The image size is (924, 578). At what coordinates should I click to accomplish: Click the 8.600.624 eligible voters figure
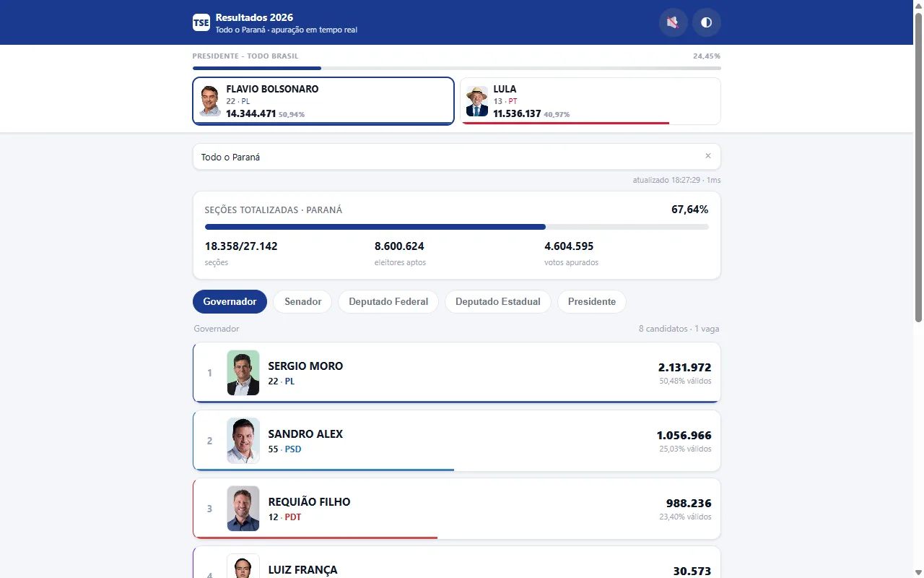point(399,246)
